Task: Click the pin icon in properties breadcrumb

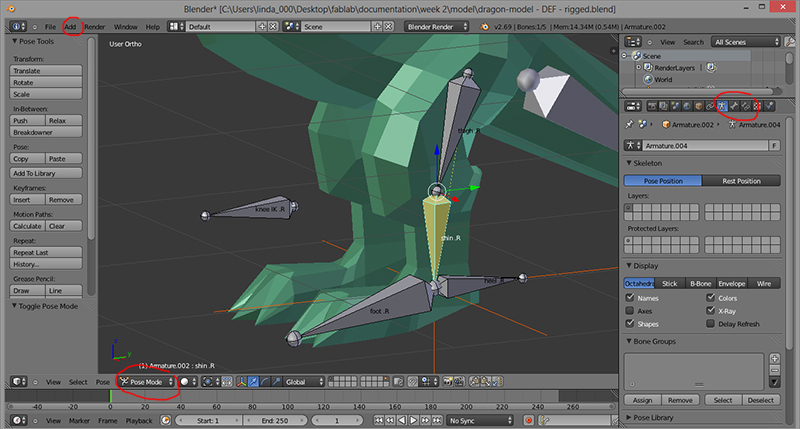Action: click(630, 124)
